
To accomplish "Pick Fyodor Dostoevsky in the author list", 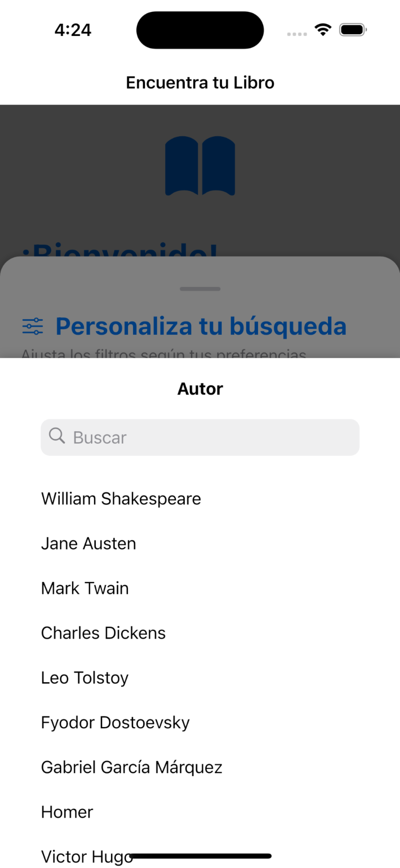I will (x=200, y=722).
